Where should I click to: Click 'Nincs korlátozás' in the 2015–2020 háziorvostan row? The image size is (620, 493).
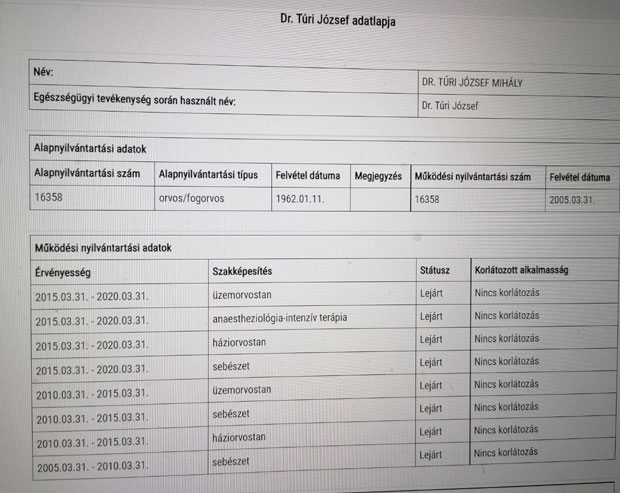(x=507, y=338)
